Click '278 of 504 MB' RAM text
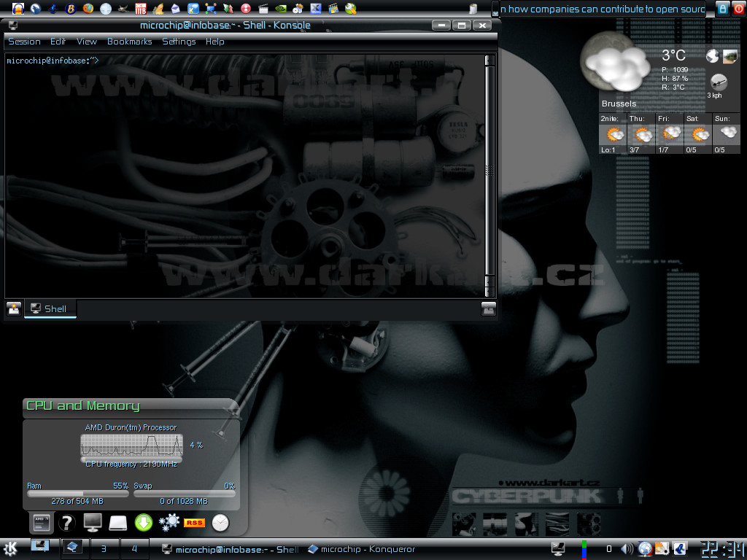The image size is (747, 560). tap(77, 502)
